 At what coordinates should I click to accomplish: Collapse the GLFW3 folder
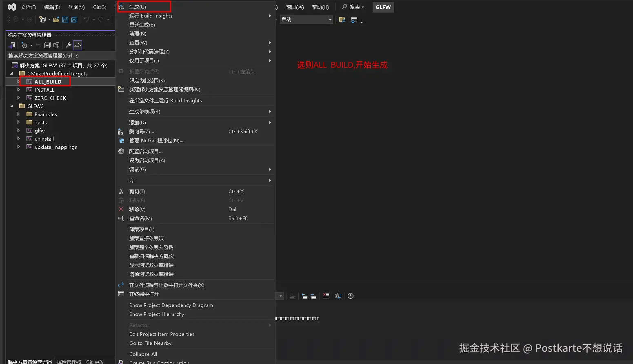[11, 106]
